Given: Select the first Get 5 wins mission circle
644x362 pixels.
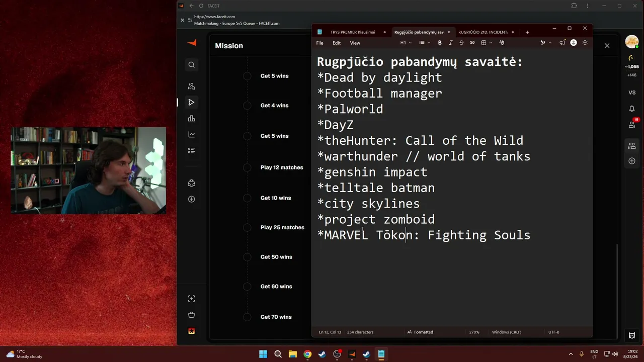Looking at the screenshot, I should pyautogui.click(x=247, y=76).
